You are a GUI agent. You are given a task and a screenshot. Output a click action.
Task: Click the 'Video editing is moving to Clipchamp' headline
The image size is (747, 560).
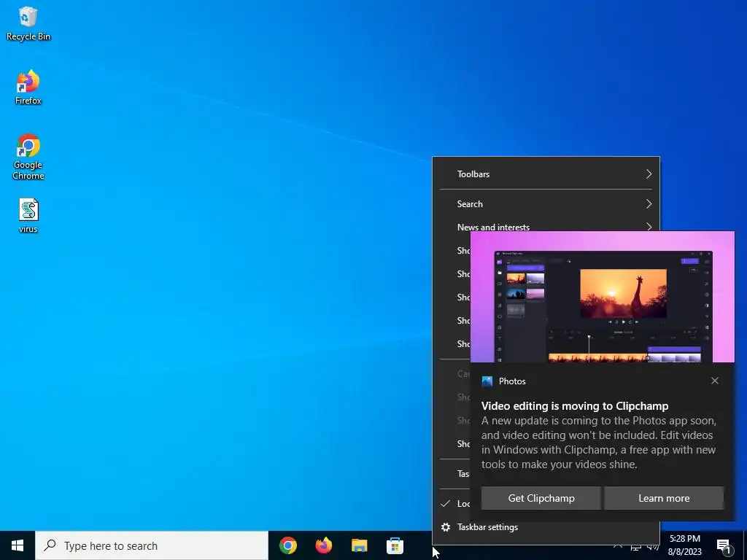[575, 406]
